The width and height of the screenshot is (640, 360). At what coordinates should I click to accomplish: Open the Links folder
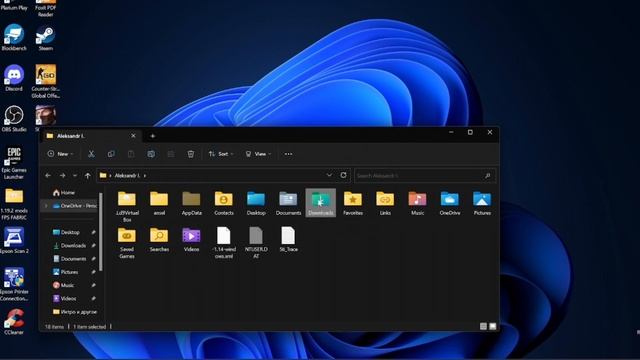pyautogui.click(x=385, y=203)
